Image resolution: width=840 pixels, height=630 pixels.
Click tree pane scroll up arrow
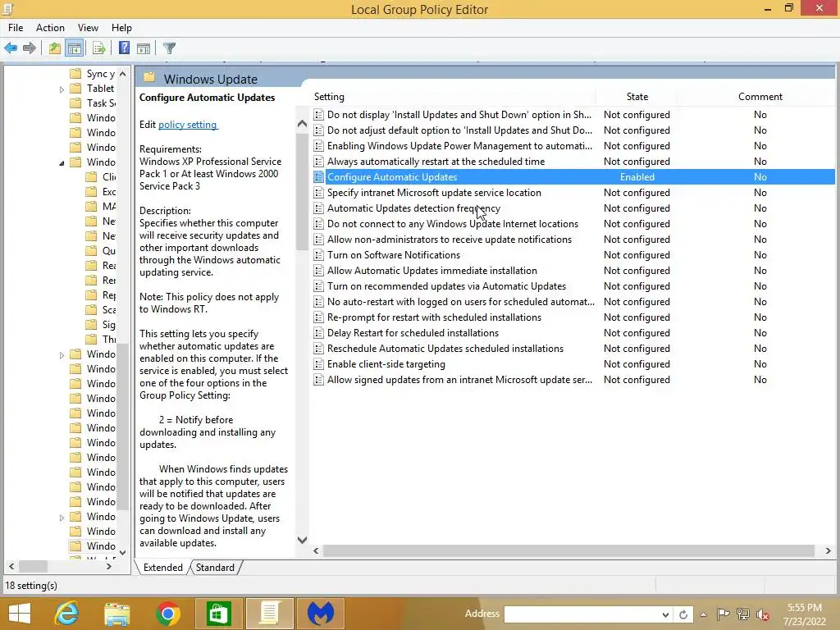pos(123,74)
